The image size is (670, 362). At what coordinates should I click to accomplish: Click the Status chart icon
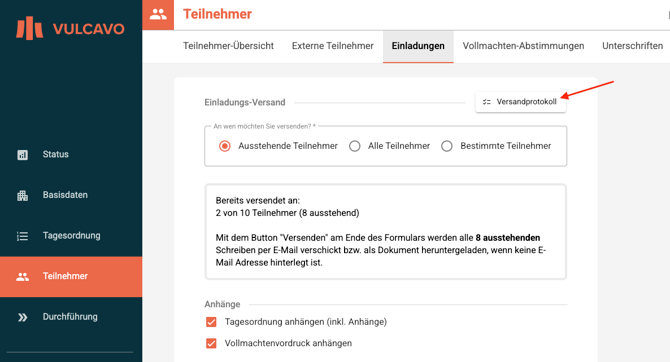[23, 155]
